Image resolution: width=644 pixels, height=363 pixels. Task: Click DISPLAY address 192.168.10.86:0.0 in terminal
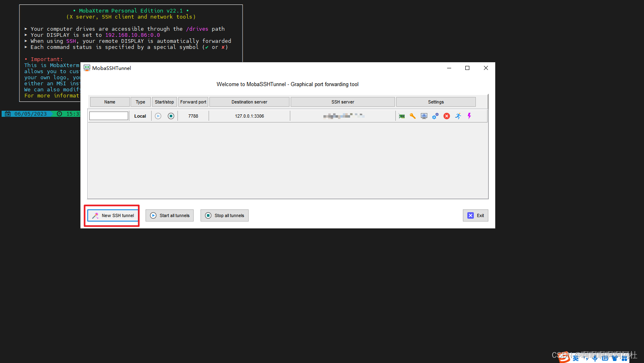(133, 35)
